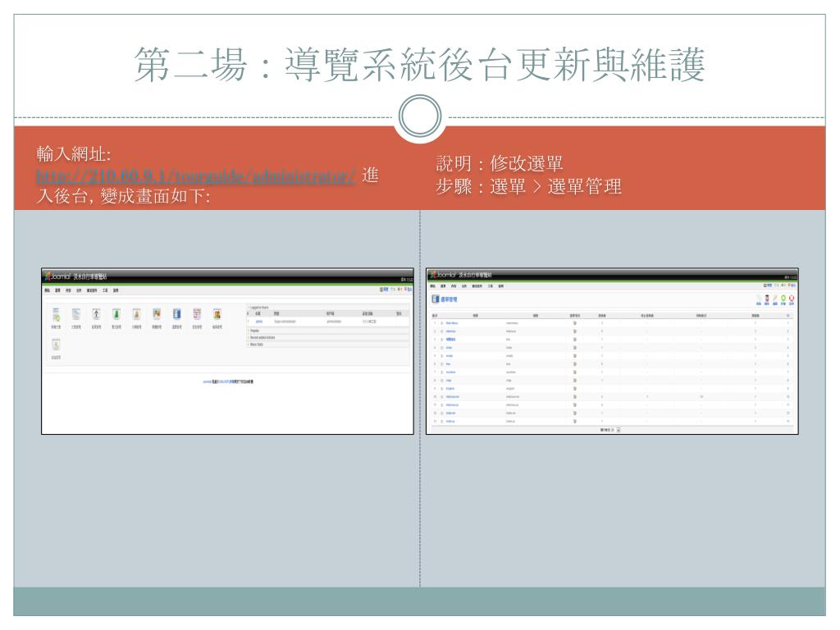The image size is (840, 630).
Task: Open the User Manager icon in left control panel
Action: (217, 315)
